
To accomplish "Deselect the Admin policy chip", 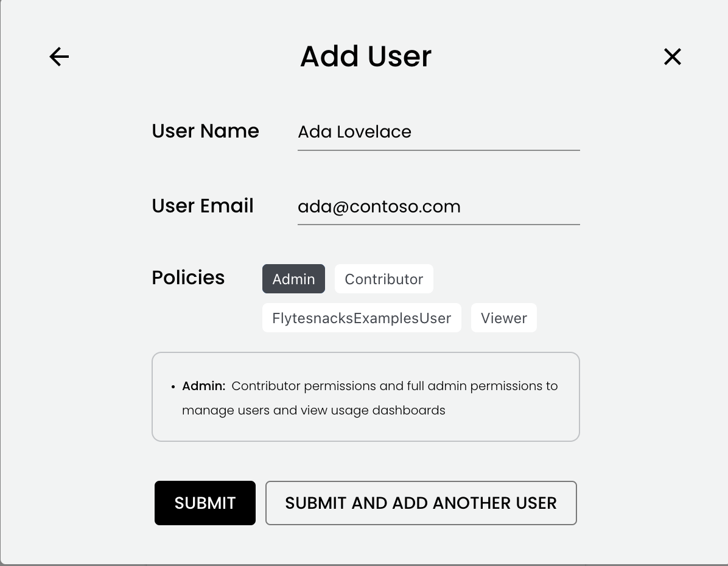I will click(293, 279).
